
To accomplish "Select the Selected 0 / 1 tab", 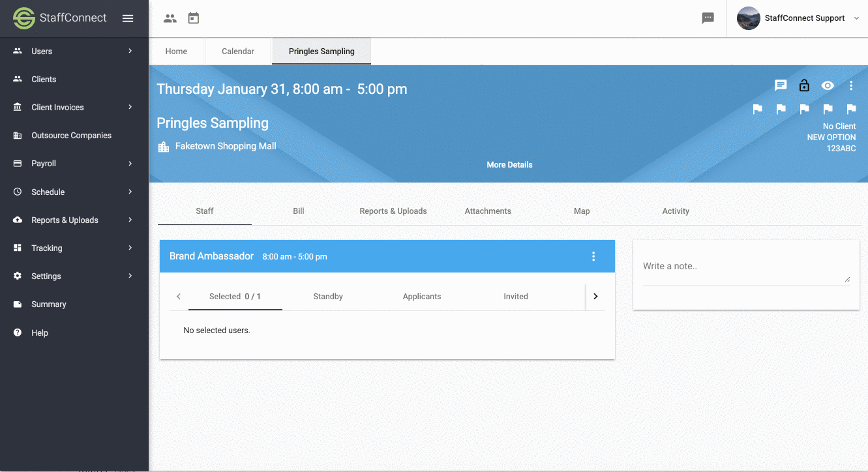I will click(x=235, y=297).
